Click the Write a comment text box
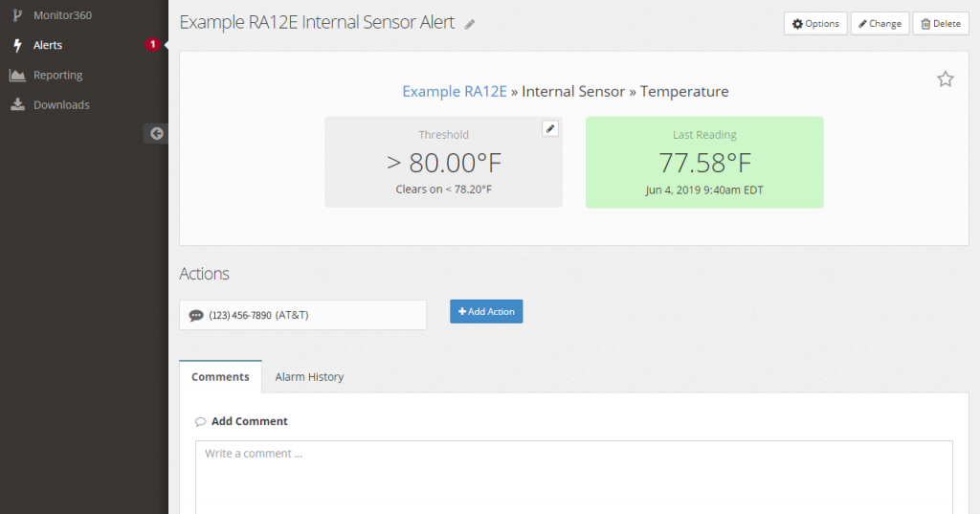 click(x=574, y=474)
